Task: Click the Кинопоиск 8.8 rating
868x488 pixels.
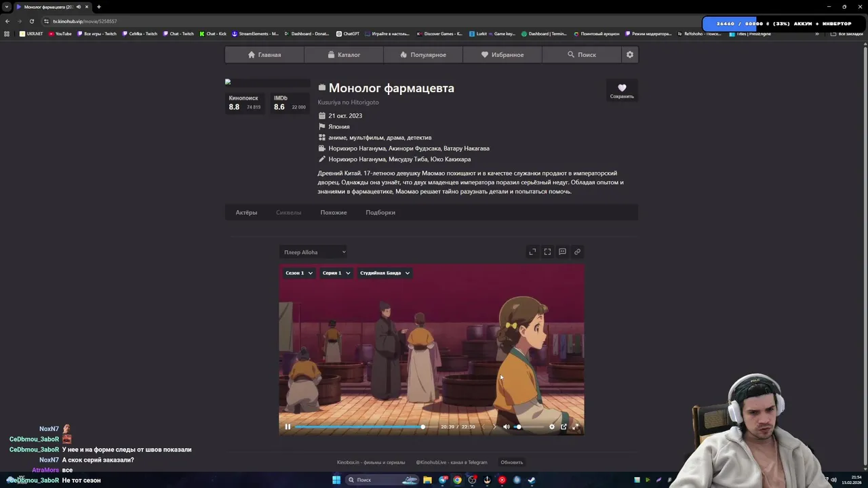Action: 244,103
